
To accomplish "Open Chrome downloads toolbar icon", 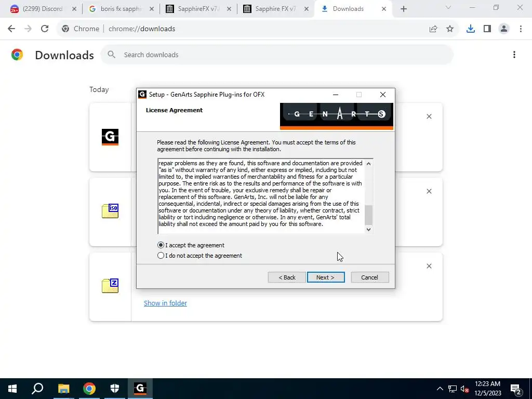I will [x=471, y=29].
